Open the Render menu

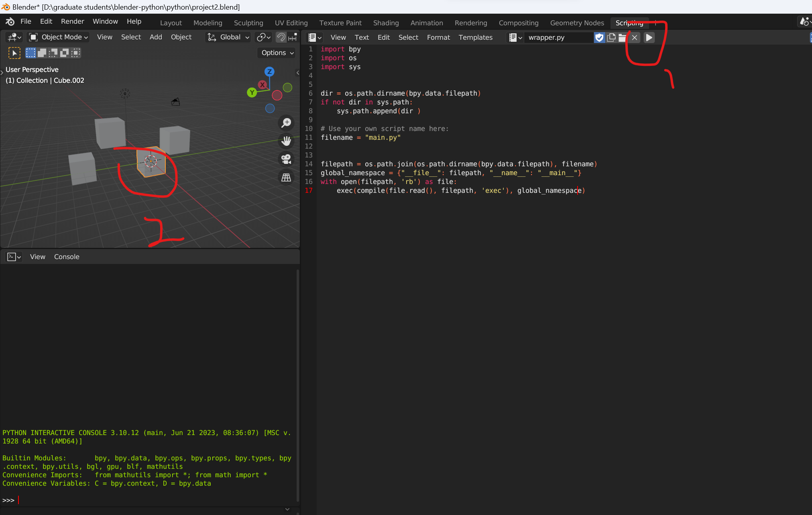pyautogui.click(x=72, y=21)
